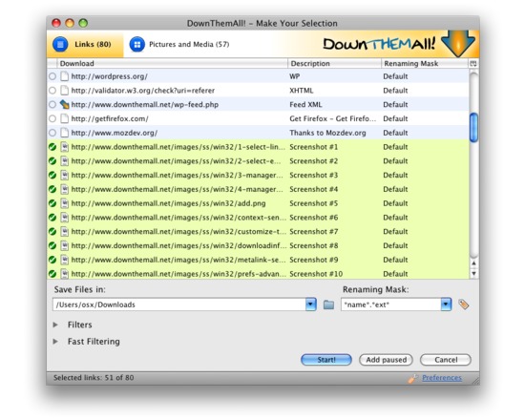
Task: Select the getfirefox.com link radio
Action: [x=52, y=118]
